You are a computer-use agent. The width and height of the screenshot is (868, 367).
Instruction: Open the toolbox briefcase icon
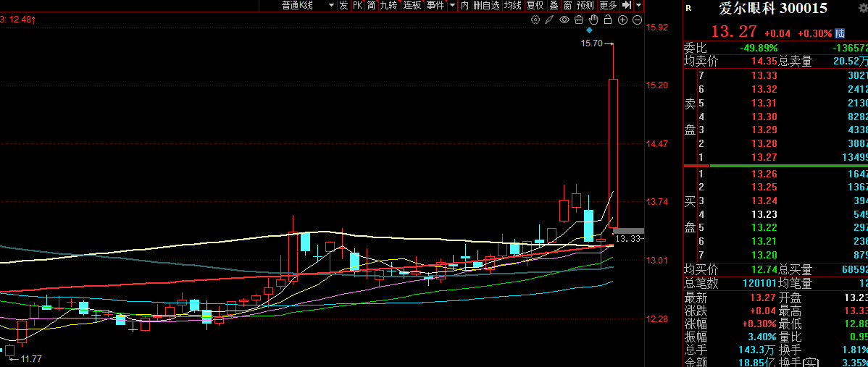579,20
